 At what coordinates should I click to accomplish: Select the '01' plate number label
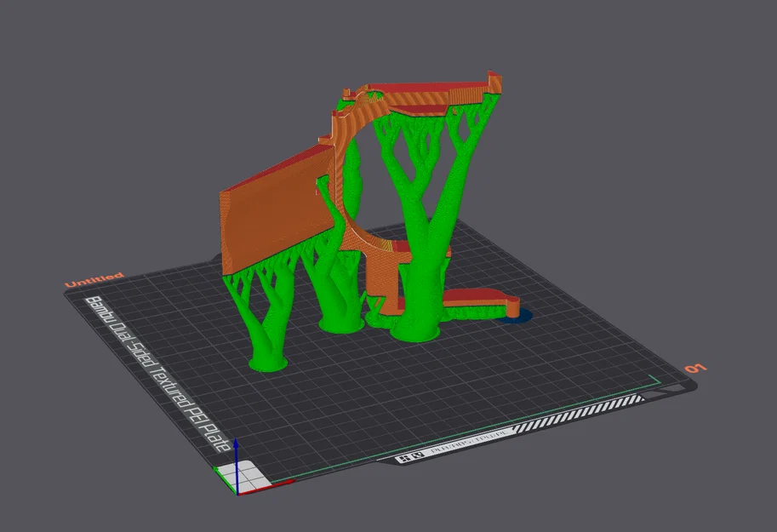tap(695, 369)
